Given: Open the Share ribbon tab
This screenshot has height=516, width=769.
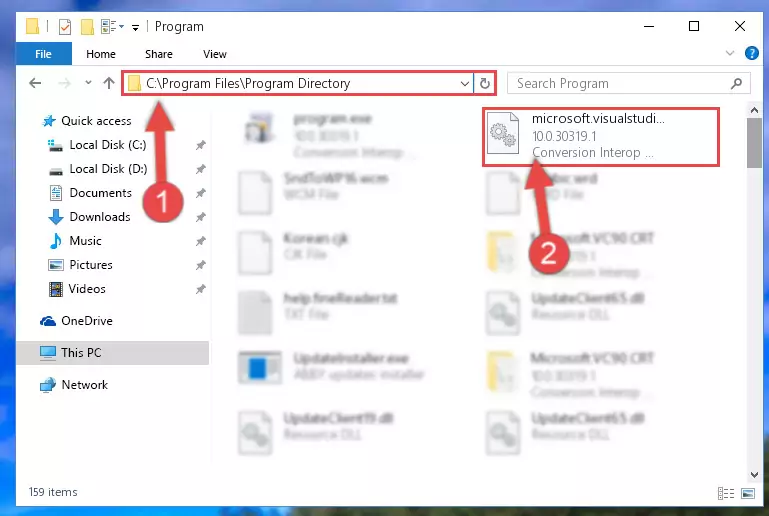Looking at the screenshot, I should [x=158, y=54].
